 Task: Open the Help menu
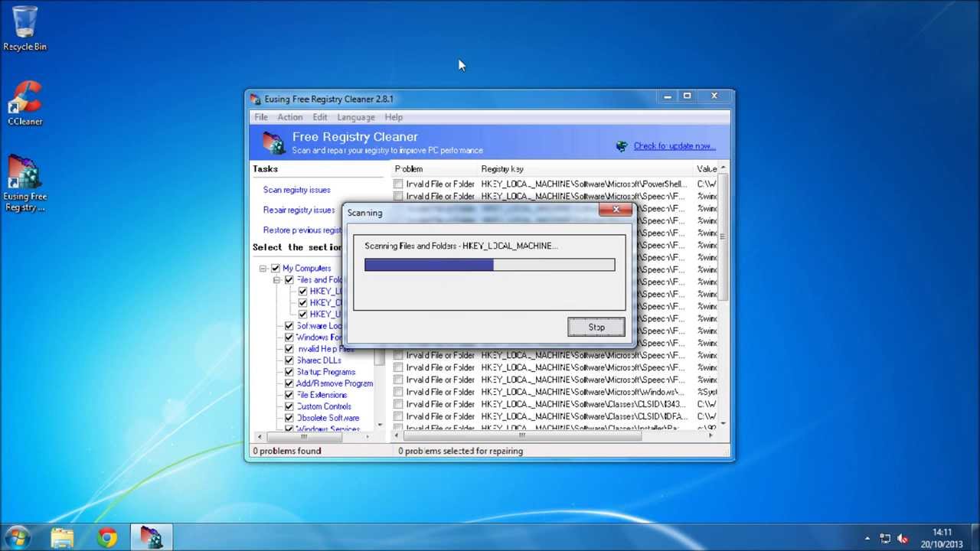click(394, 117)
